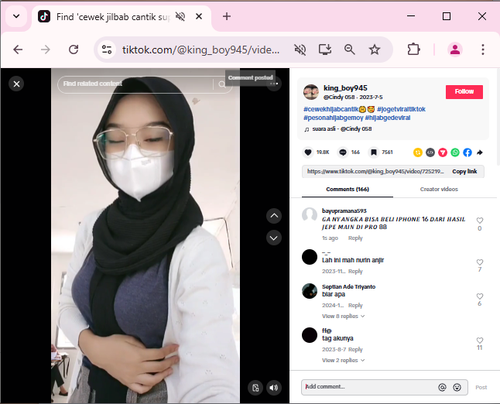
Task: Install app icon in address bar
Action: tap(325, 50)
